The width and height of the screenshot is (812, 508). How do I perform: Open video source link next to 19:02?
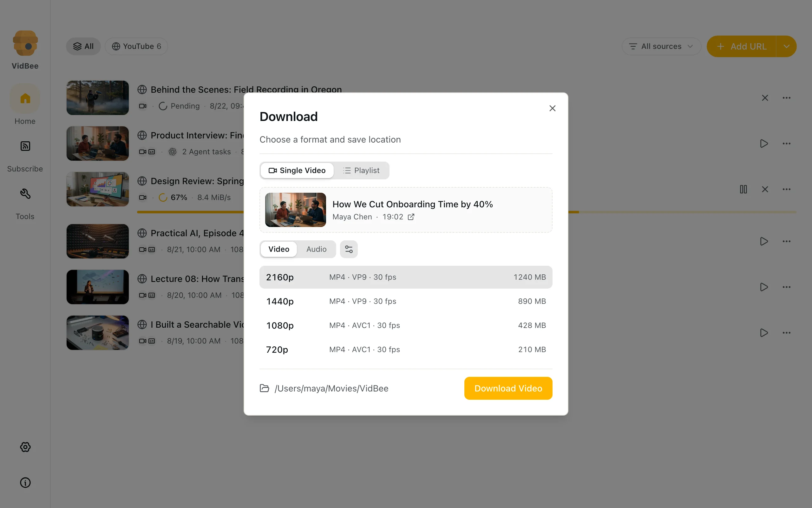pyautogui.click(x=411, y=217)
